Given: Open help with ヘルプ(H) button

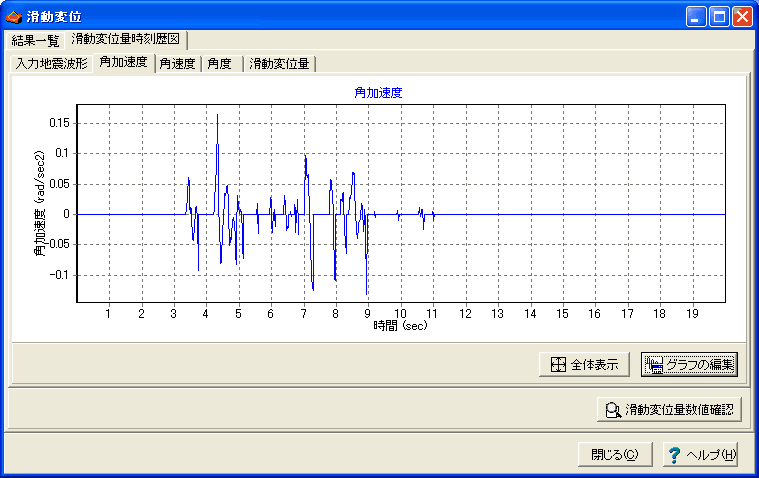Looking at the screenshot, I should 700,455.
